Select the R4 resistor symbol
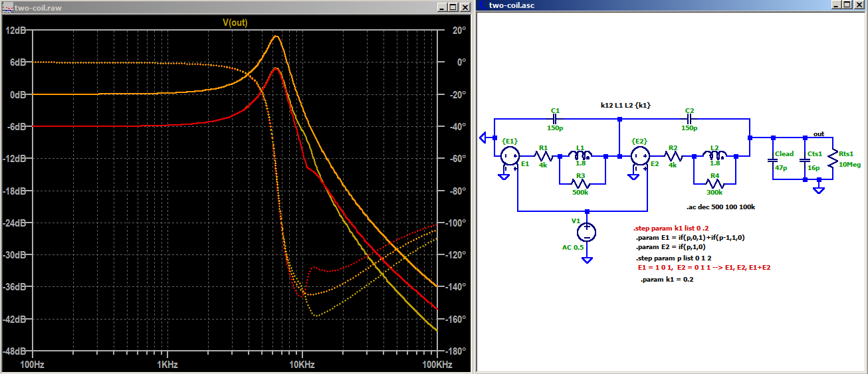The height and width of the screenshot is (374, 868). click(714, 184)
